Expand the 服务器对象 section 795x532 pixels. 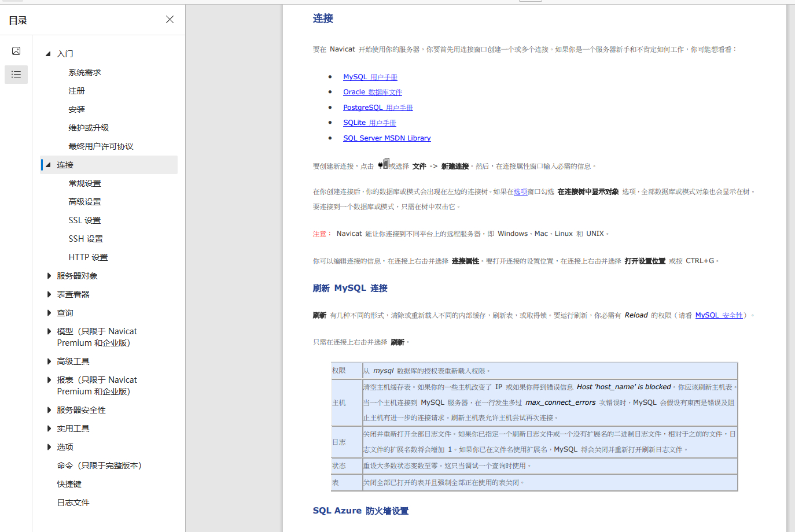[49, 276]
